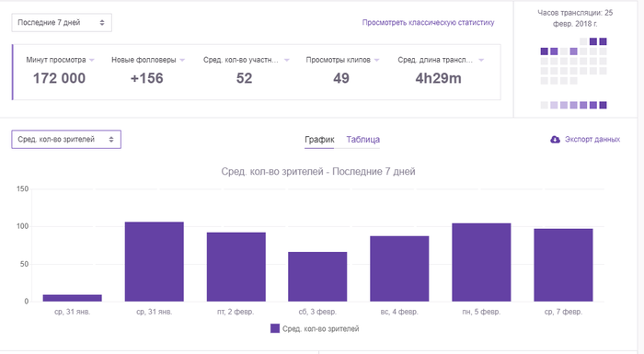Click the darkest square in heatmap legend scale
This screenshot has height=354, width=644.
coord(603,105)
